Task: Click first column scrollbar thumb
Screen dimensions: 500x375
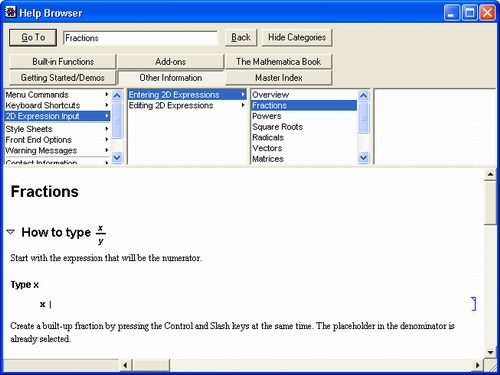Action: coord(117,120)
